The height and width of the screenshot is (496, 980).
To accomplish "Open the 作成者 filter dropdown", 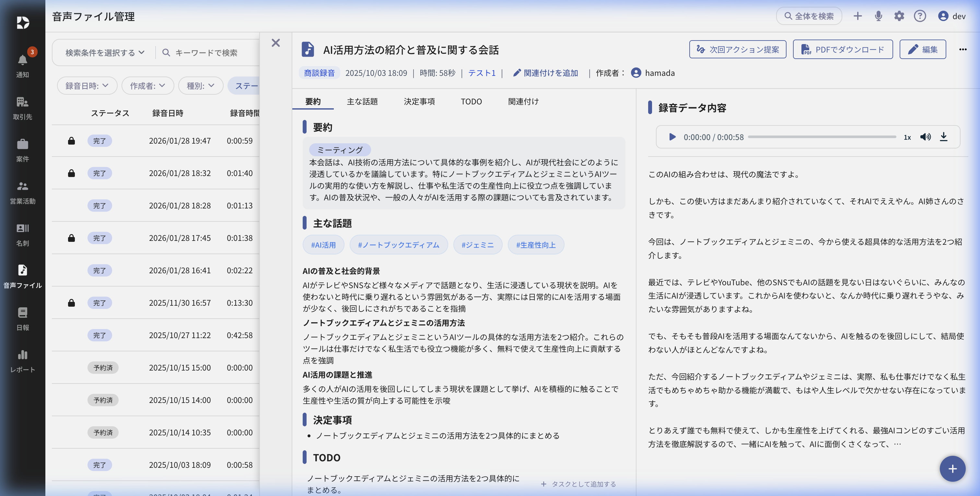I will pyautogui.click(x=147, y=86).
